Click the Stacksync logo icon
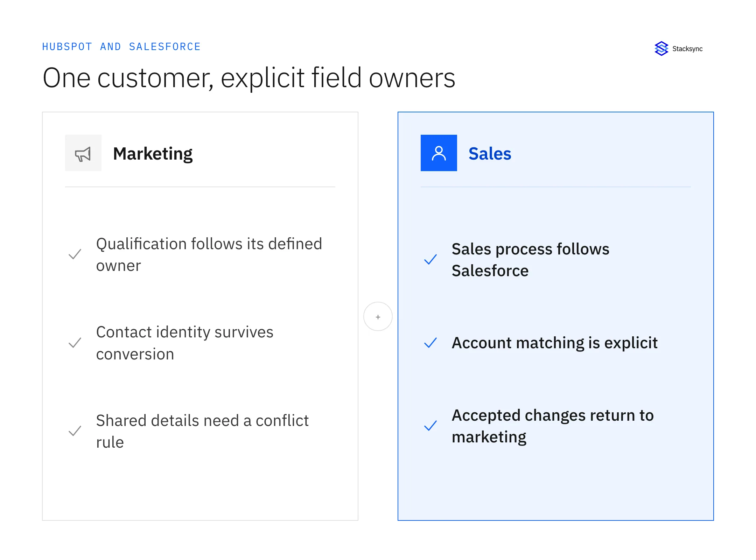The height and width of the screenshot is (560, 756). 661,49
